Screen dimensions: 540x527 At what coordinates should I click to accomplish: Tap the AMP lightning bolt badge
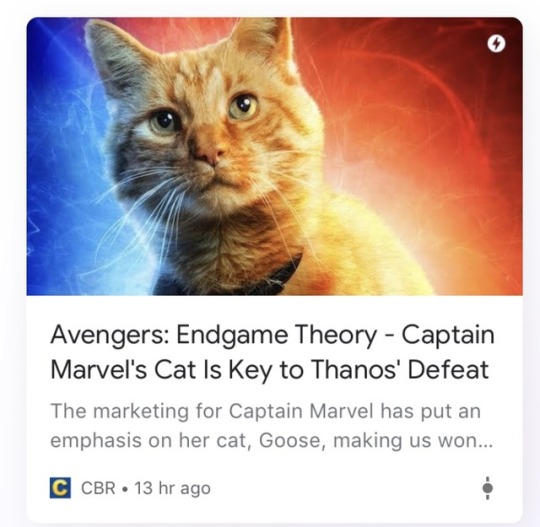pos(496,44)
